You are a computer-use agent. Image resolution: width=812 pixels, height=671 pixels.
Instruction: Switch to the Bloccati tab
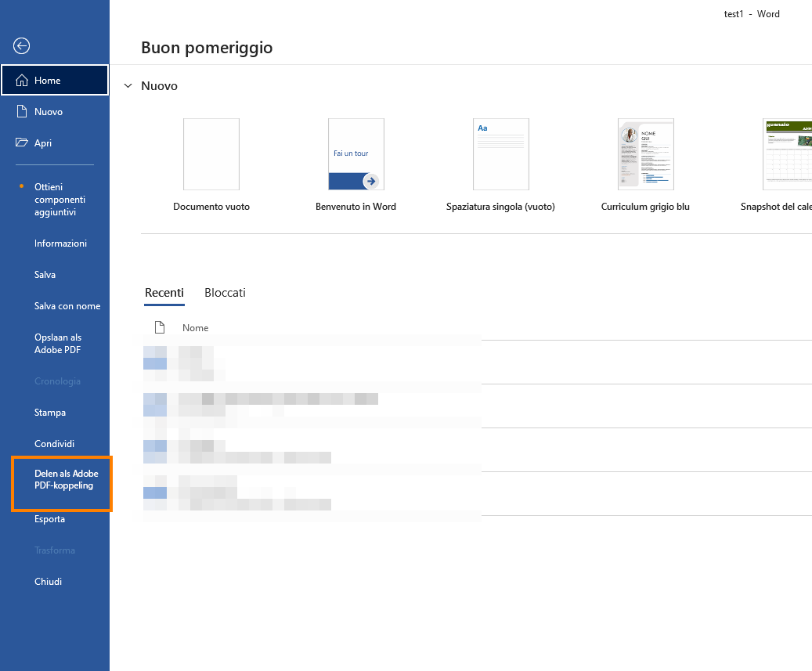225,292
